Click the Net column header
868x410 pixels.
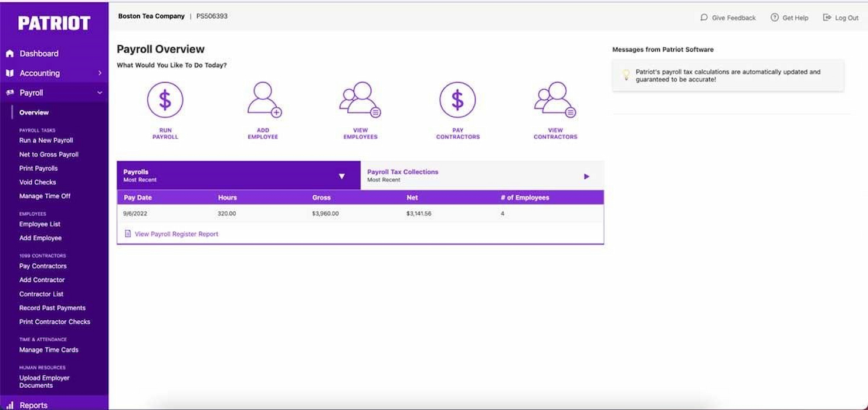pos(412,198)
